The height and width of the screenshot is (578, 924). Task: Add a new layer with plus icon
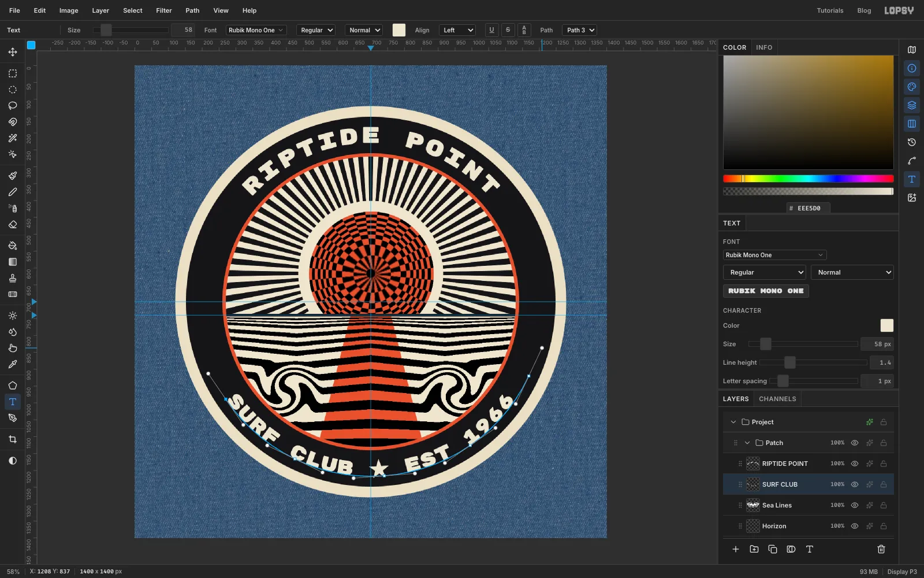tap(736, 549)
